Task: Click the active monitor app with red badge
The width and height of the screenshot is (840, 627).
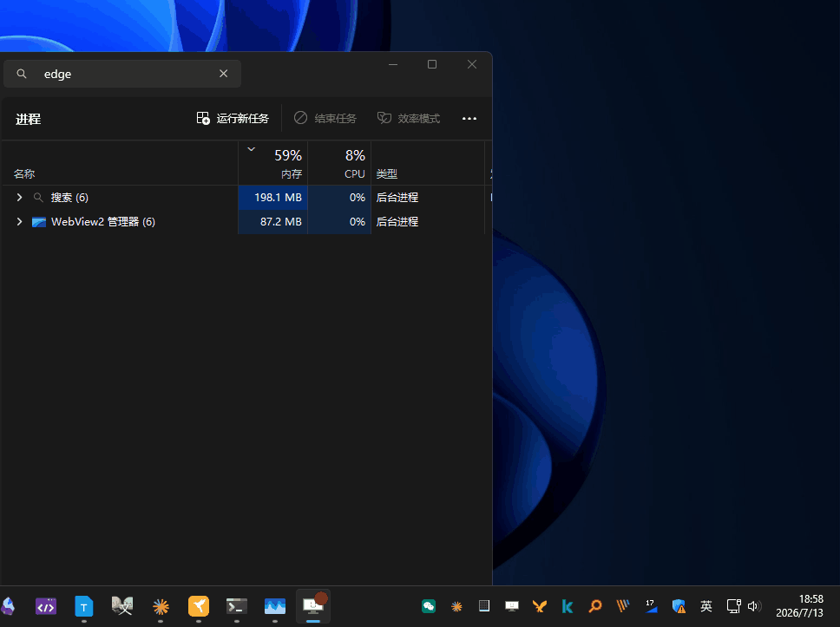Action: (x=313, y=606)
